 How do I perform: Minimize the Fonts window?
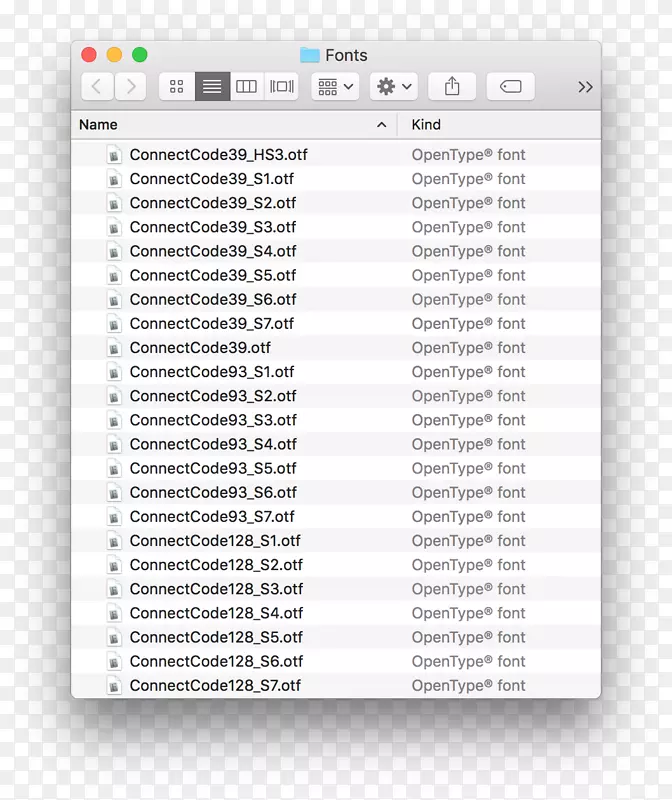(x=114, y=55)
